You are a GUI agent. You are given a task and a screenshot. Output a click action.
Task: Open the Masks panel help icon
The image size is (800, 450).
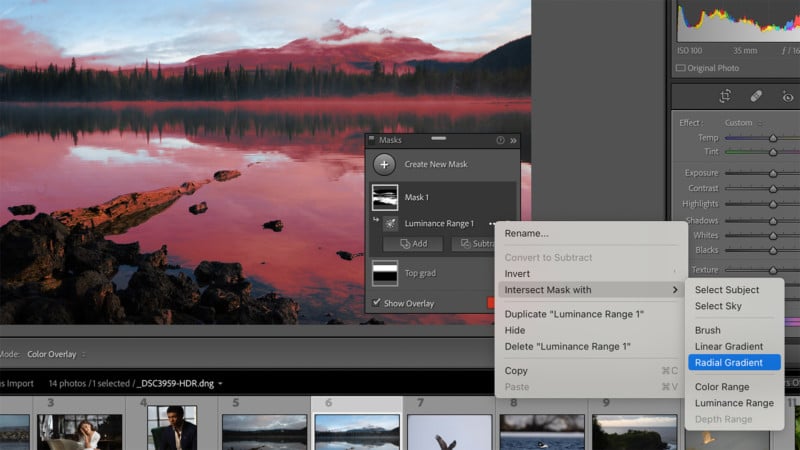click(500, 141)
